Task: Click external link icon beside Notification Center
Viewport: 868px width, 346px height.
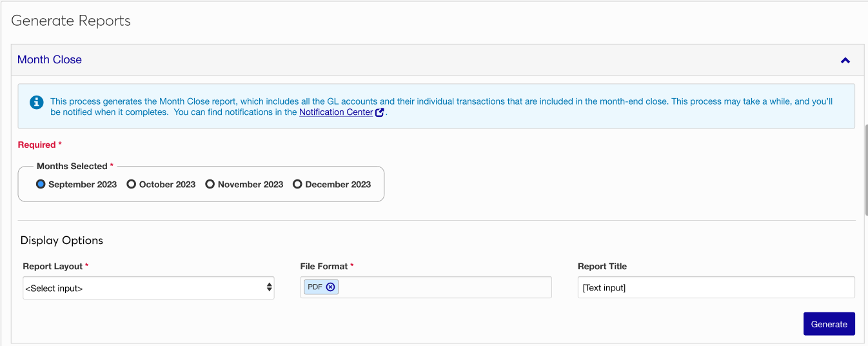Action: (380, 112)
